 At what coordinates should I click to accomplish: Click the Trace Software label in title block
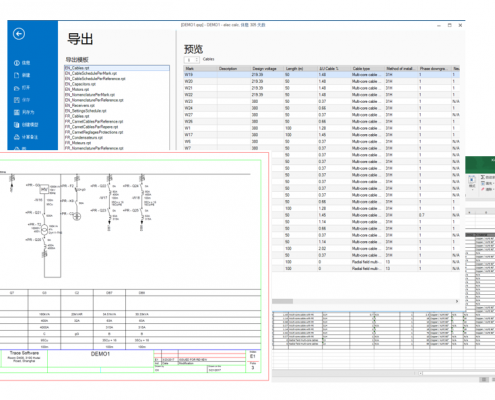[x=24, y=353]
